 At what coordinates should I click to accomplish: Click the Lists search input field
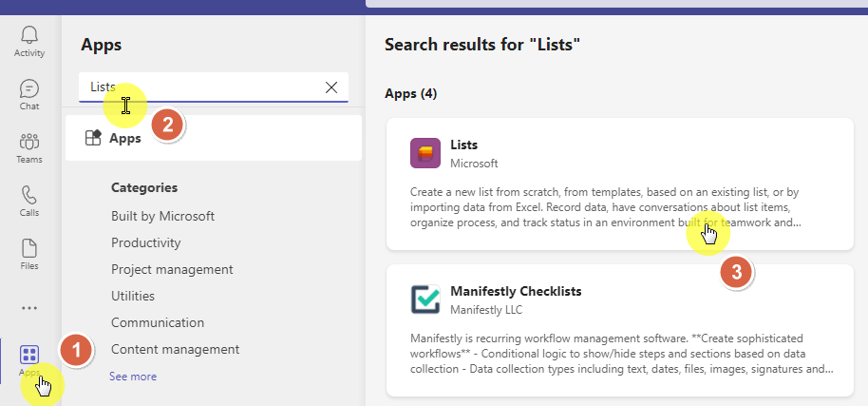[214, 87]
